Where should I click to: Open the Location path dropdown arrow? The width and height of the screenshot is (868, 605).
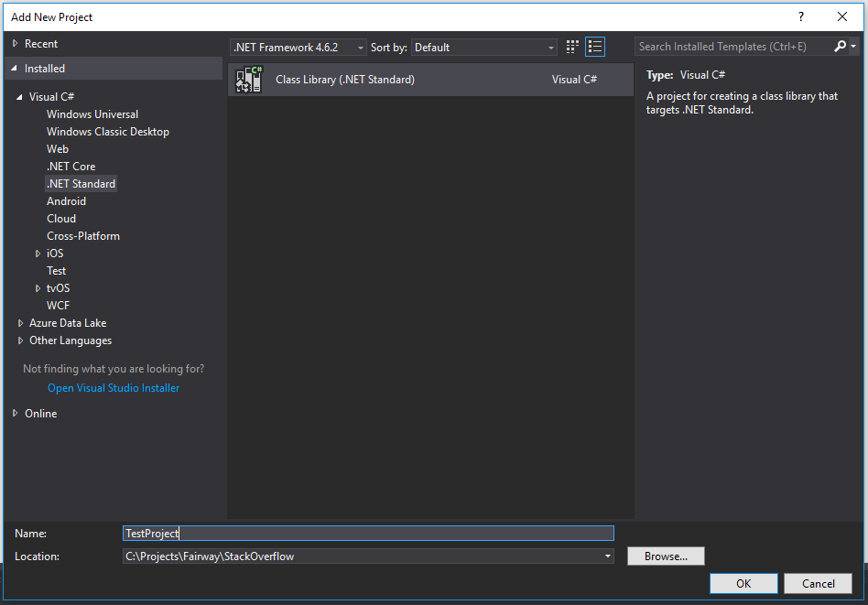pos(607,556)
